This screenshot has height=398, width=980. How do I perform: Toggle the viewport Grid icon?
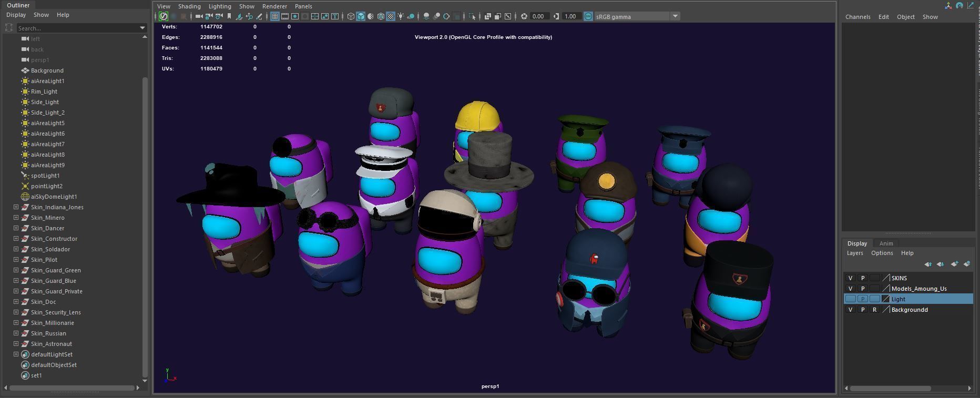tap(275, 16)
